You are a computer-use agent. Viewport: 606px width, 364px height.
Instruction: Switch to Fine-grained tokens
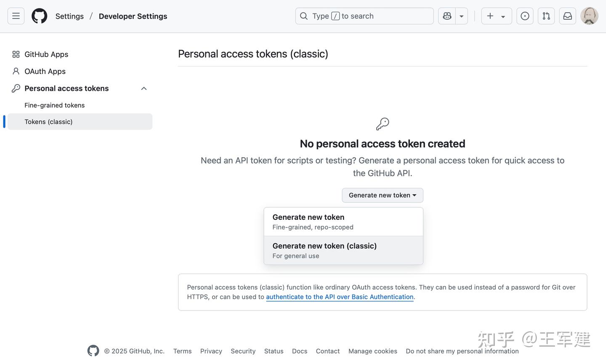pyautogui.click(x=54, y=105)
